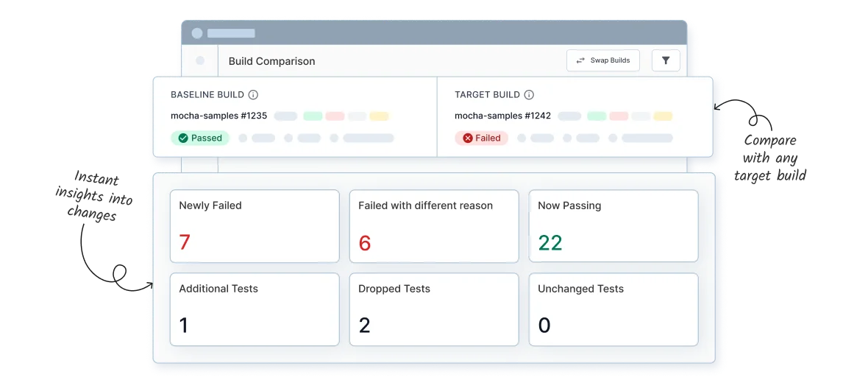
Task: Click the Build Comparison page title
Action: click(x=272, y=61)
